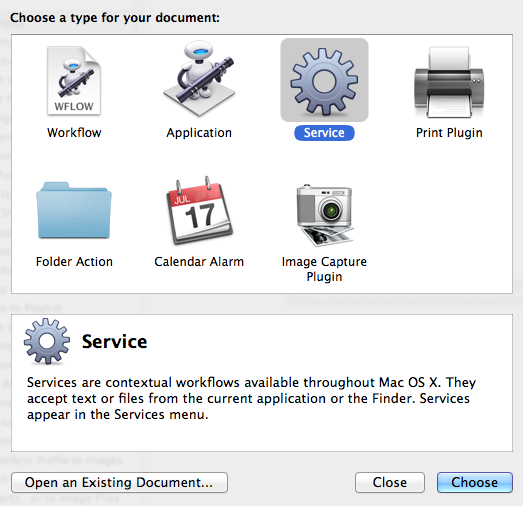This screenshot has height=506, width=523.
Task: Click the Image Capture Plugin label
Action: tap(324, 269)
